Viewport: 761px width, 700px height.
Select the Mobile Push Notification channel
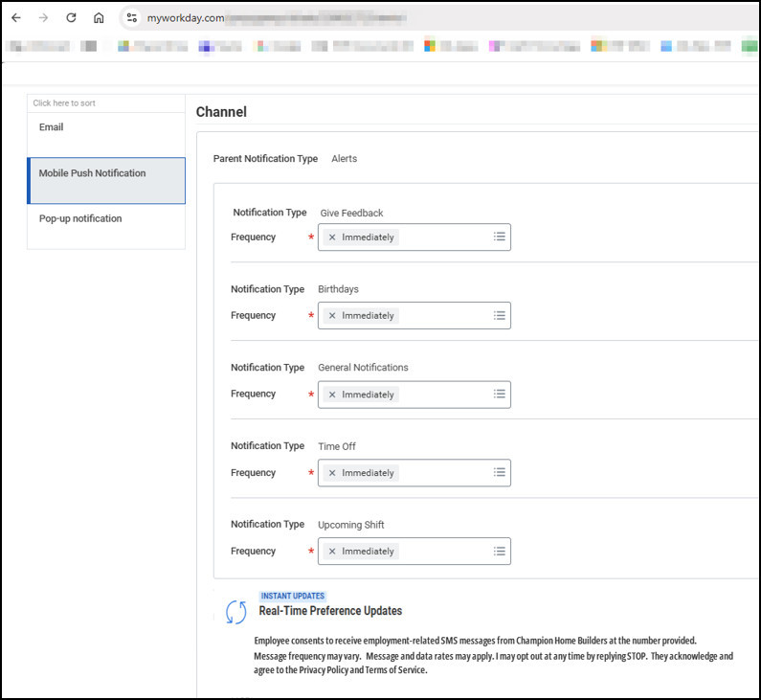(106, 181)
